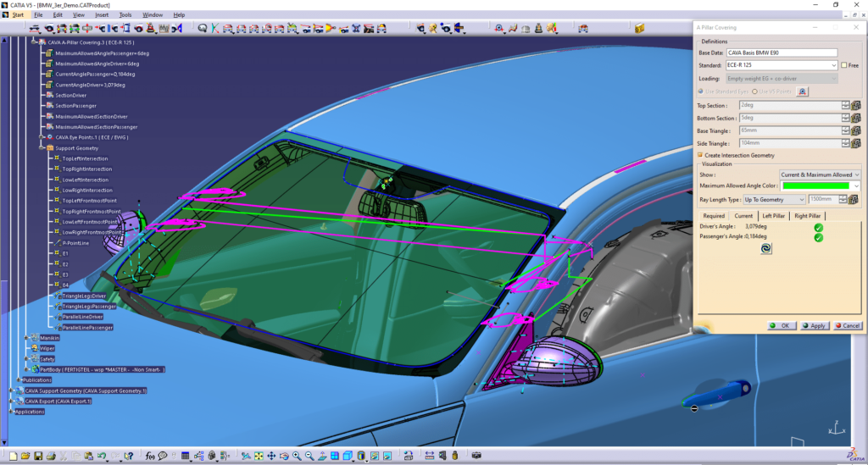Viewport: 868px width, 465px height.
Task: Select the SectionDriver tree item
Action: 71,96
